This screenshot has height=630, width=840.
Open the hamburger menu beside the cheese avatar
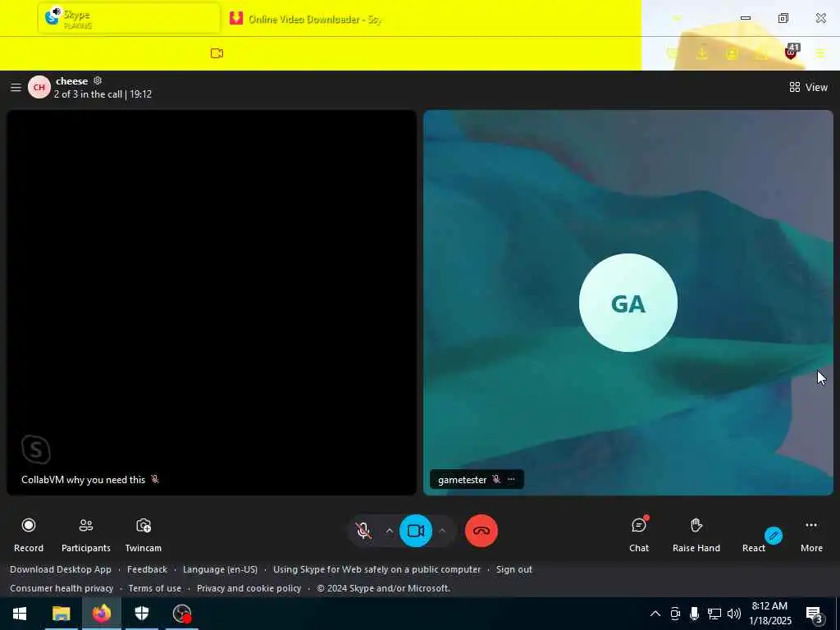tap(16, 87)
